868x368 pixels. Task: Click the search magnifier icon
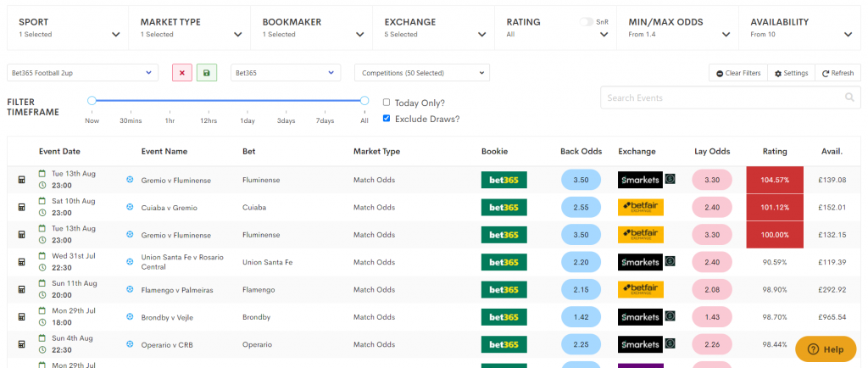849,98
